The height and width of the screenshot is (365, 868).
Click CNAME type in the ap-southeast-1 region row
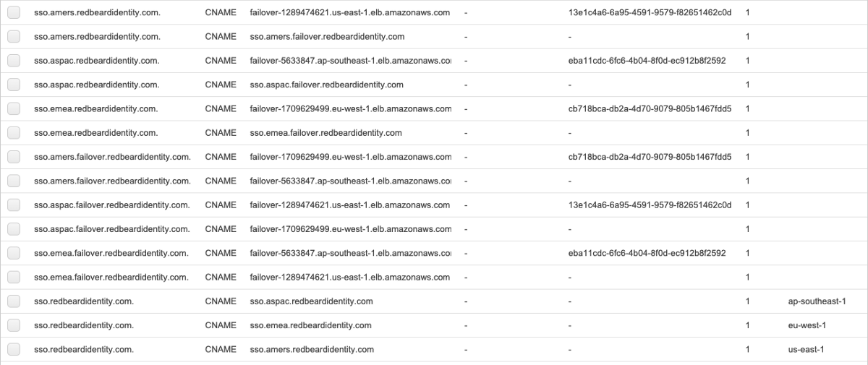tap(220, 301)
